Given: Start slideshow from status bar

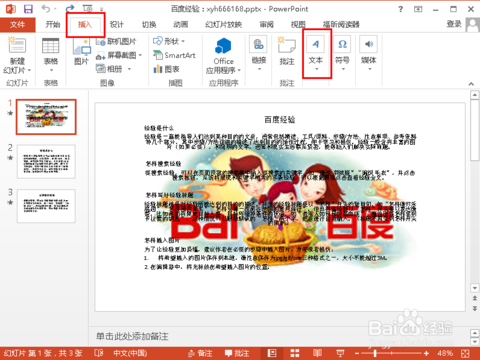Looking at the screenshot, I should pos(340,353).
